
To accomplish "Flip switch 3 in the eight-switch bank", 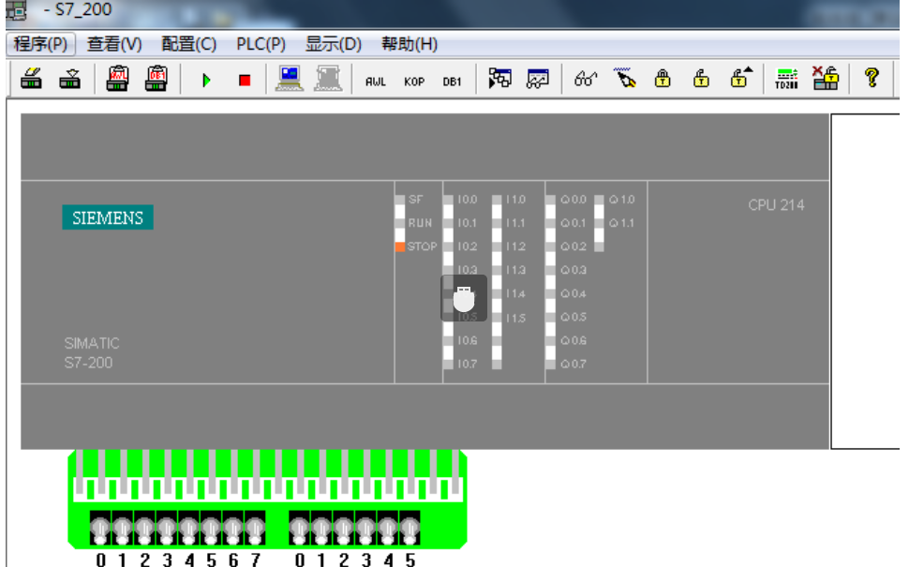I will point(167,529).
